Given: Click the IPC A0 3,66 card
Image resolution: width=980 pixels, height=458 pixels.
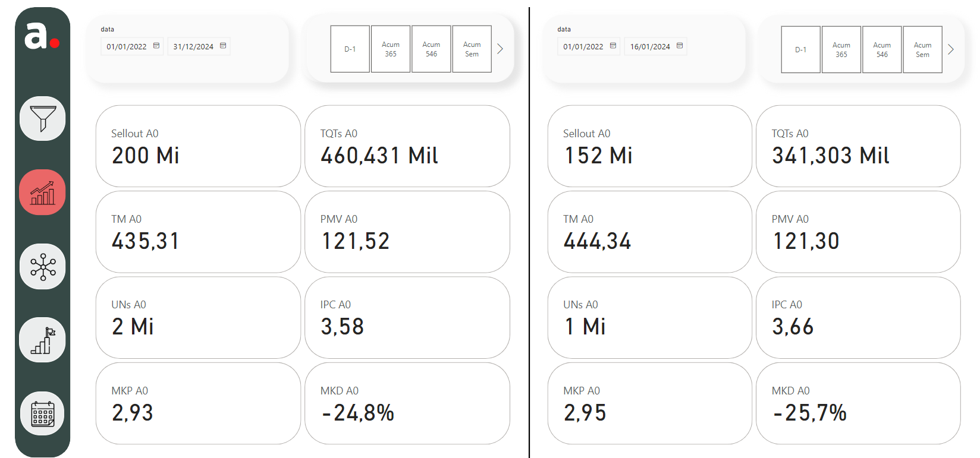Looking at the screenshot, I should click(858, 318).
